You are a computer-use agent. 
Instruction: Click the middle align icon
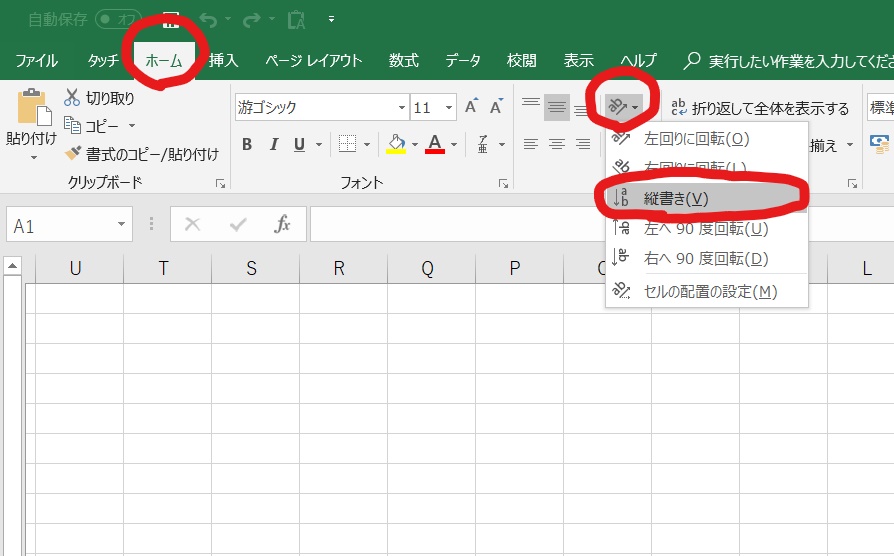(557, 107)
